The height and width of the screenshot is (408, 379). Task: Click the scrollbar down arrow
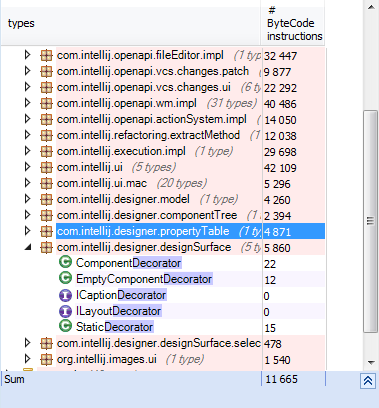click(x=371, y=362)
